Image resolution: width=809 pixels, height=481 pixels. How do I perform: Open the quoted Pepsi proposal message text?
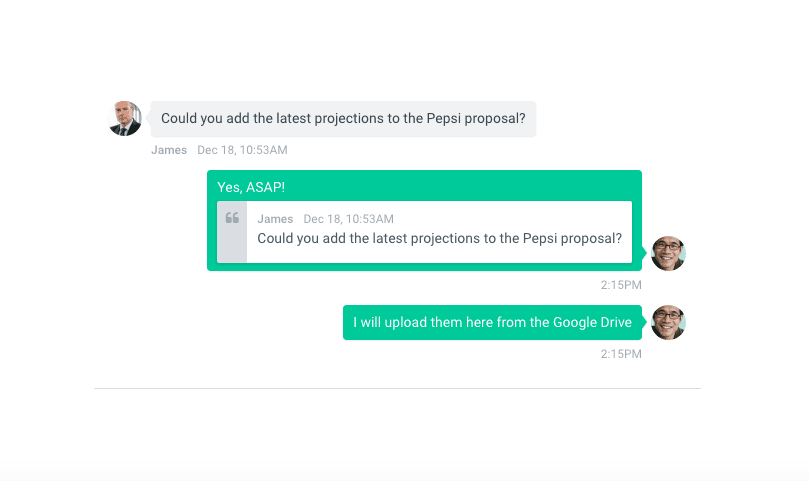coord(439,239)
